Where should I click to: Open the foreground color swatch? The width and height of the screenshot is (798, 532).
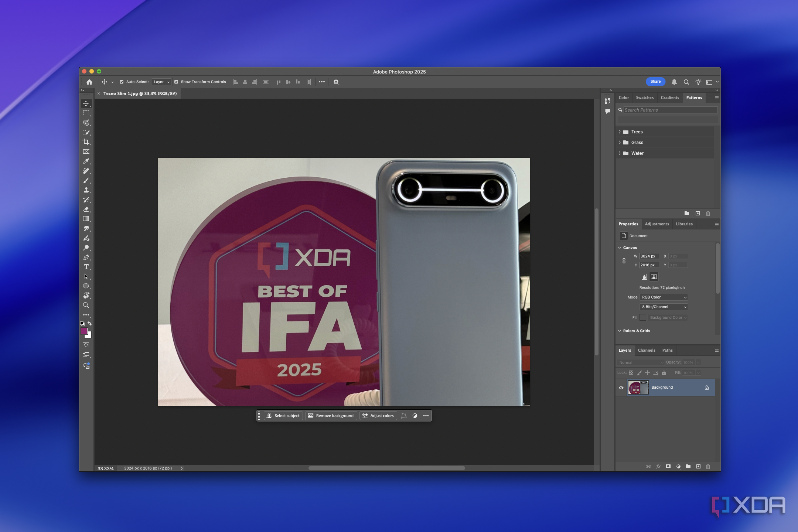pos(84,331)
